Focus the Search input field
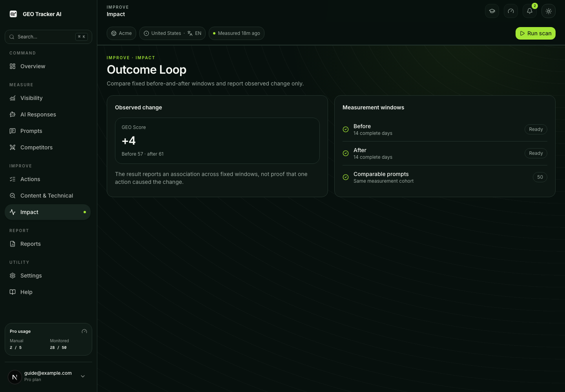 48,37
